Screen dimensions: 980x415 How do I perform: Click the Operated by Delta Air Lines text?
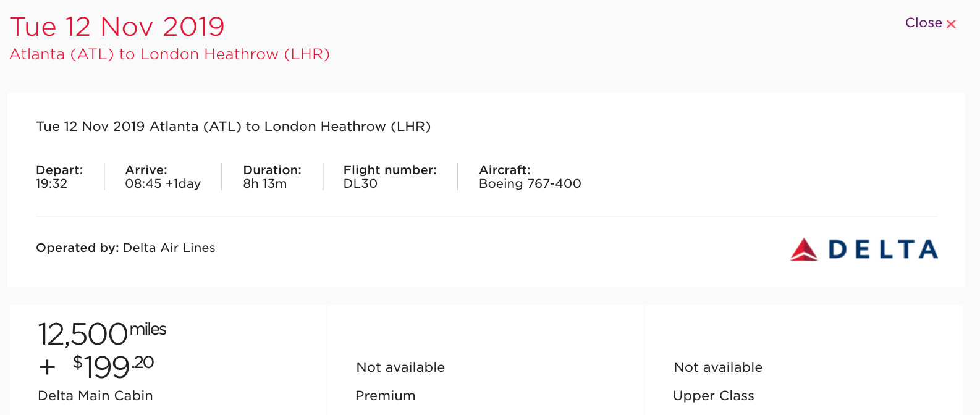click(125, 248)
